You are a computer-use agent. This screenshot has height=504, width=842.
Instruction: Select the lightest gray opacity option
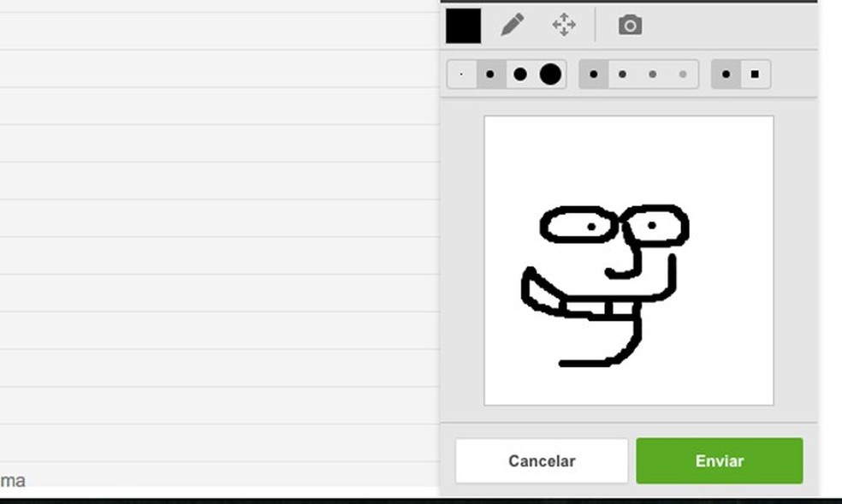682,74
